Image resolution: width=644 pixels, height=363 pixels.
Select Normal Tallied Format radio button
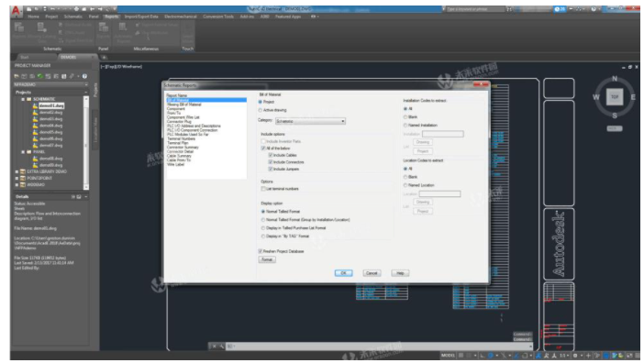click(x=263, y=212)
